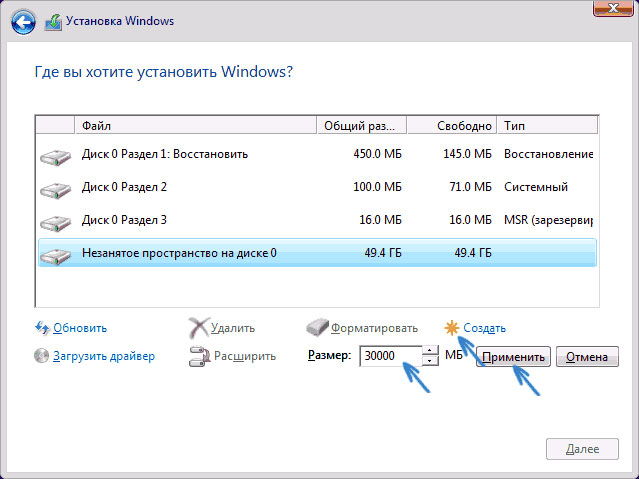Open the Загрузить драйвер link
The width and height of the screenshot is (639, 479).
[x=104, y=355]
